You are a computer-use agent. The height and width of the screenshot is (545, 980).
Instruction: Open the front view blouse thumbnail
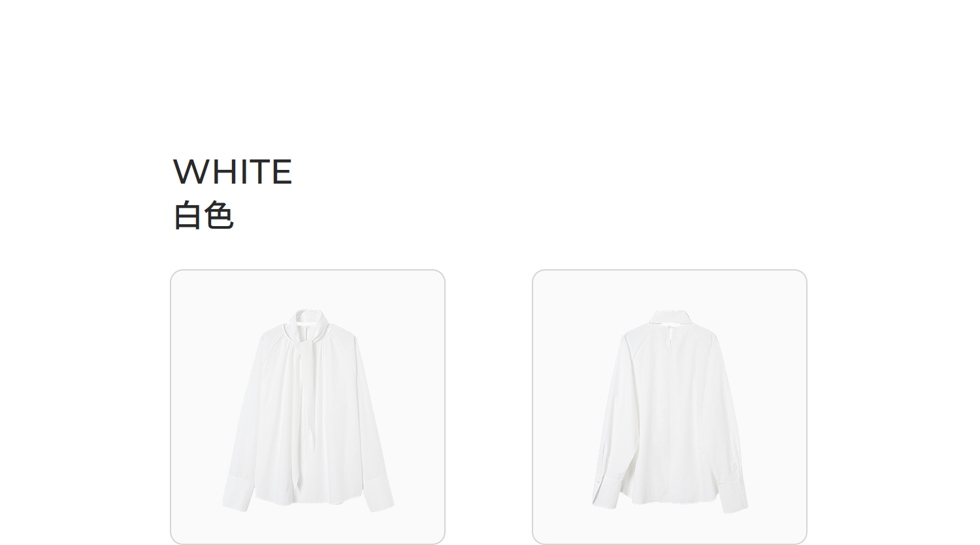point(308,406)
